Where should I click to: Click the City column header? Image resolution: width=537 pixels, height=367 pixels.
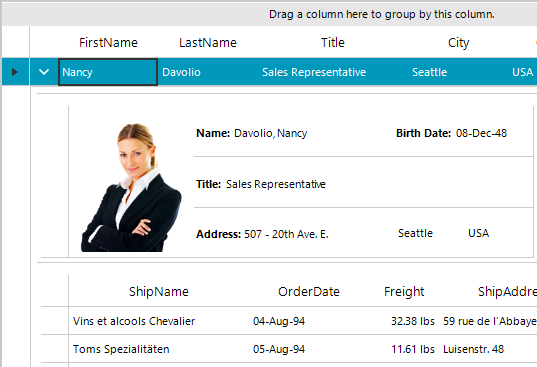458,42
